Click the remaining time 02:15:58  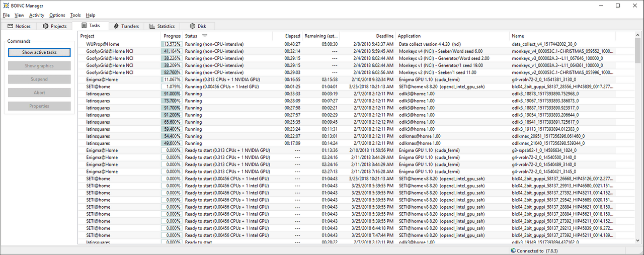tap(330, 79)
